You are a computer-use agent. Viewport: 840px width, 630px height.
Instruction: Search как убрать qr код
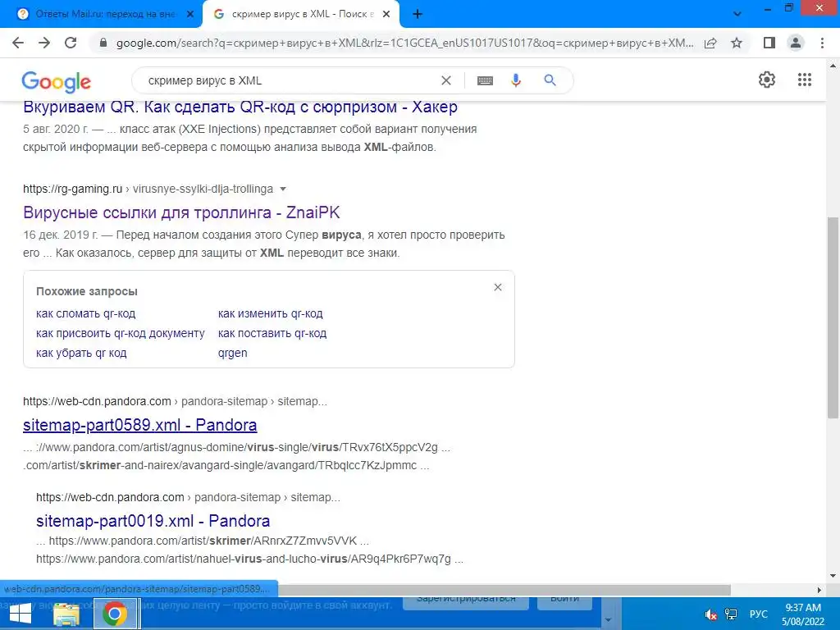pyautogui.click(x=81, y=353)
